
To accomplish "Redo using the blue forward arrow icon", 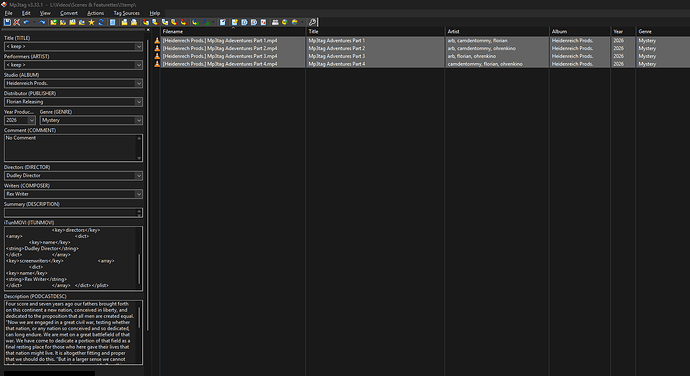I will click(42, 22).
